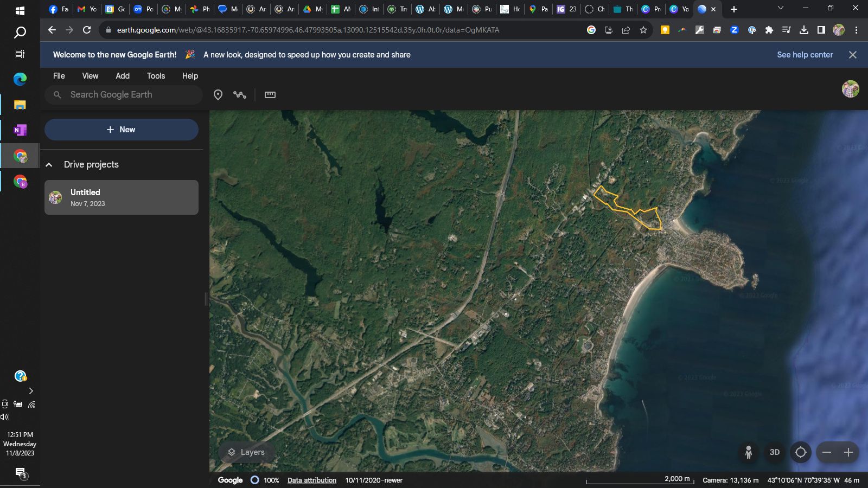Open the Tools menu
The image size is (868, 488).
(156, 76)
